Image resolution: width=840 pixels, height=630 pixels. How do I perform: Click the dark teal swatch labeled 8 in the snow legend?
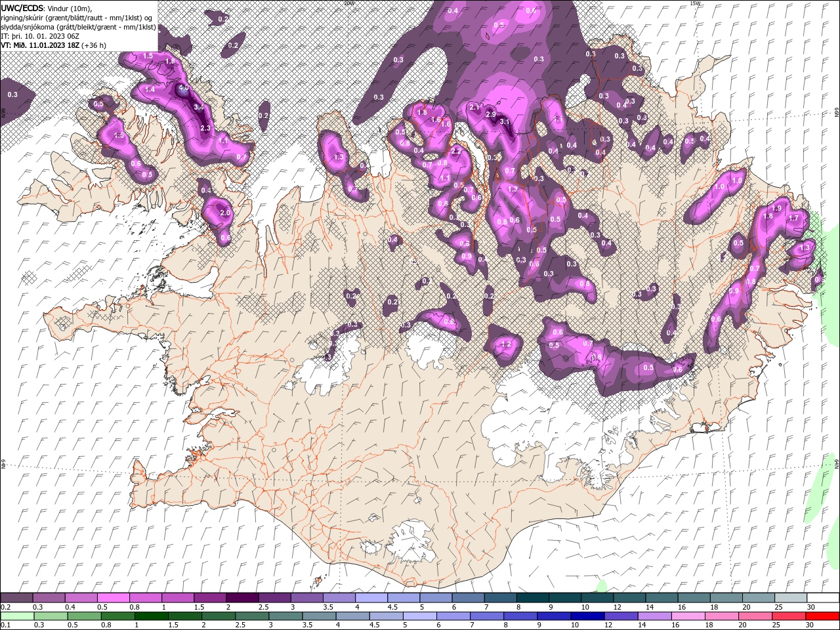532,598
